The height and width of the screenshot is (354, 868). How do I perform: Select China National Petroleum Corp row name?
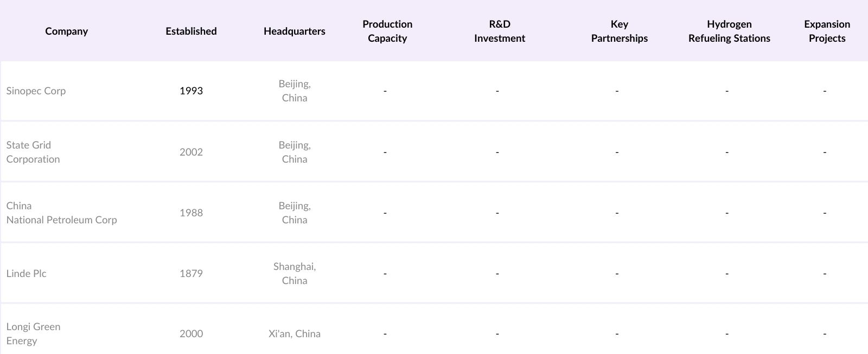61,213
